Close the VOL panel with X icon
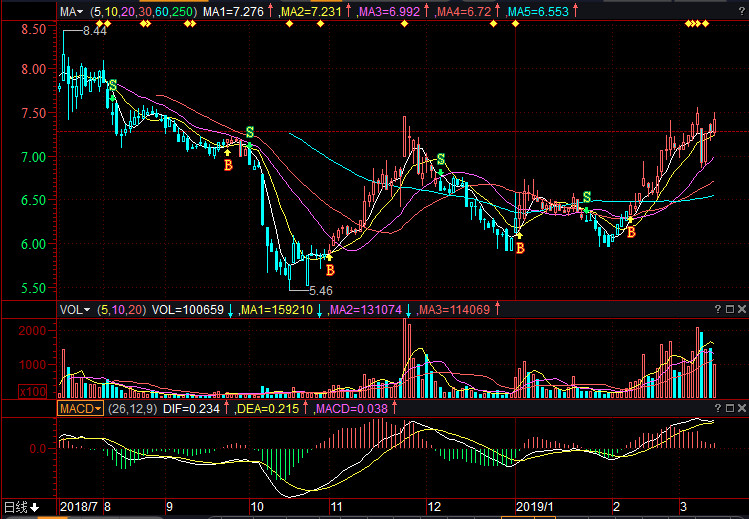 point(741,310)
